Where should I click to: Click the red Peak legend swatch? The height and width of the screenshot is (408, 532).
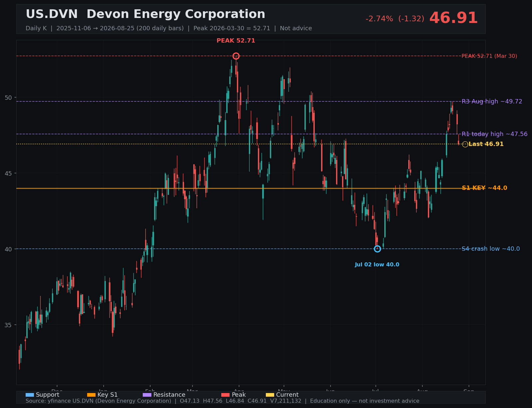226,395
